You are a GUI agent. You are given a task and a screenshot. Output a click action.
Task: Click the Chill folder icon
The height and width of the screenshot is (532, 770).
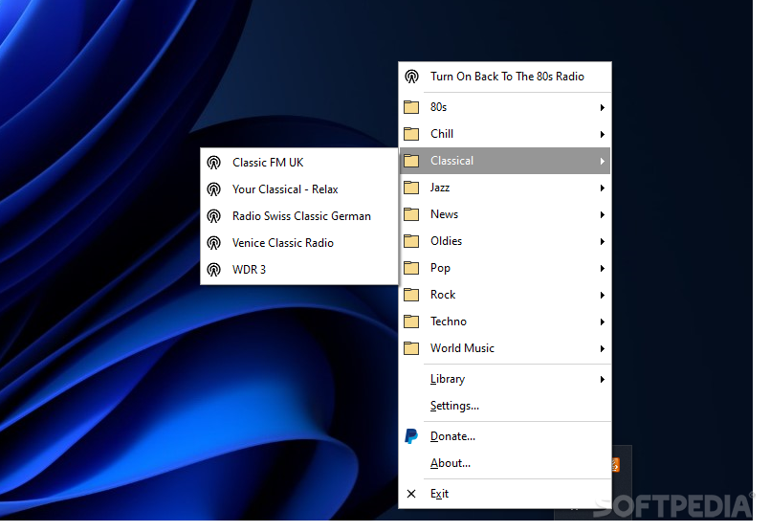[411, 134]
